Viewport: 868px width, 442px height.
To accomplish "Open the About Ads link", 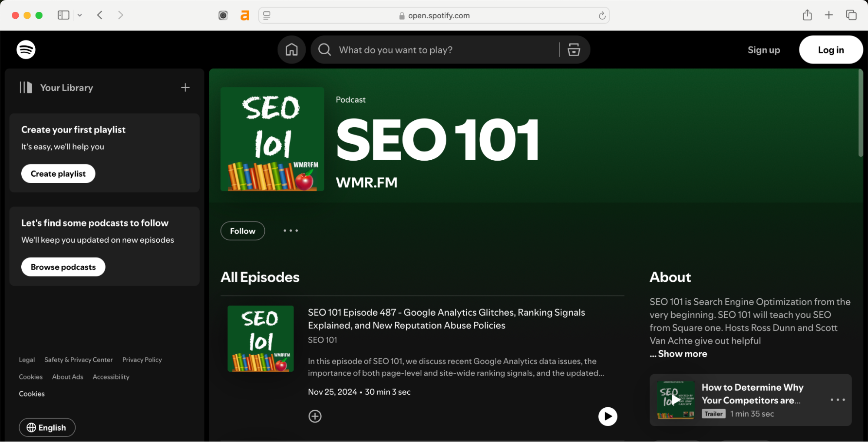I will (x=68, y=377).
